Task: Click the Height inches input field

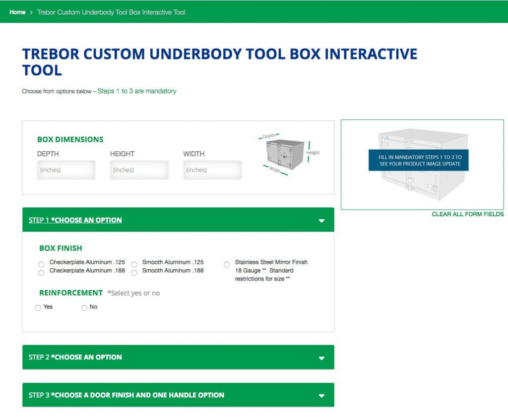Action: pos(139,170)
